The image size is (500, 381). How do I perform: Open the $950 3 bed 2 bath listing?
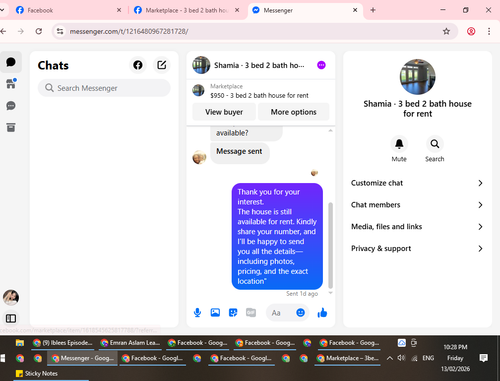point(261,91)
